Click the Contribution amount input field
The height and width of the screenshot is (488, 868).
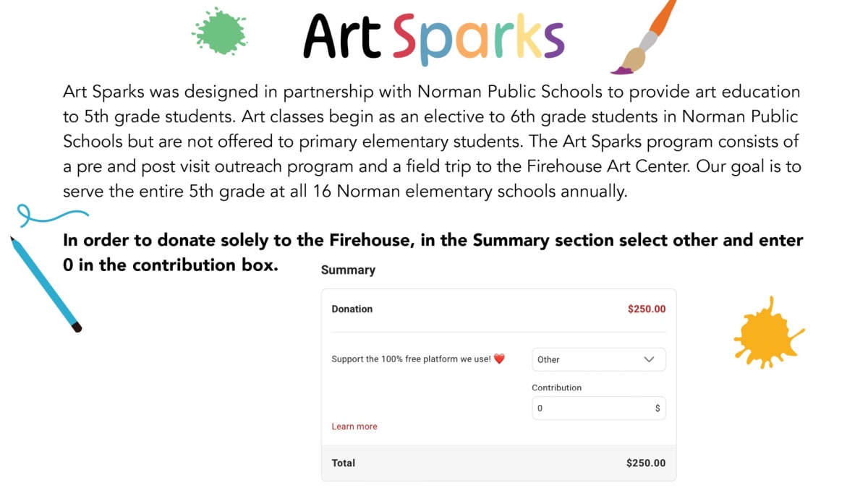point(590,408)
